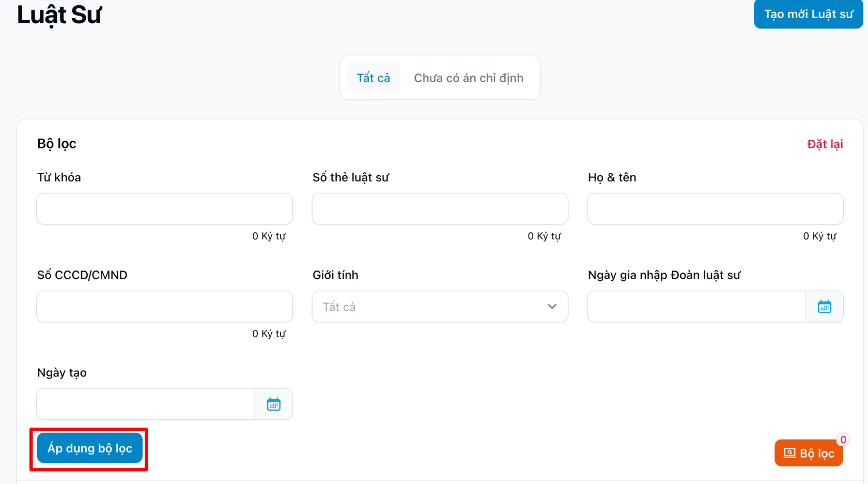Switch to Chưa có án chỉ định tab

(468, 78)
